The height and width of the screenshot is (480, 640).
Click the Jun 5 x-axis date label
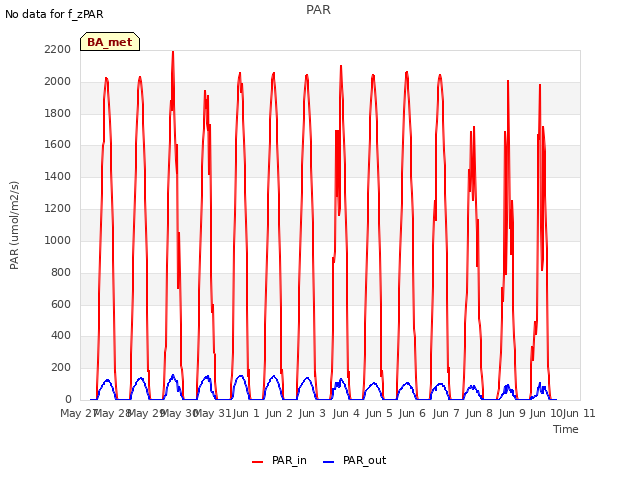[379, 413]
